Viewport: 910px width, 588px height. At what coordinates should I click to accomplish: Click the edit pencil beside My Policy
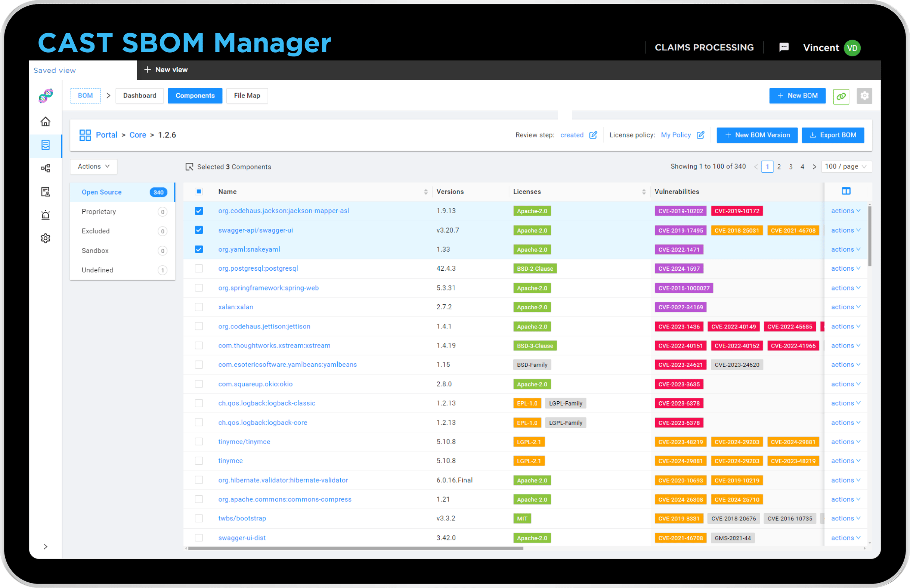click(700, 135)
